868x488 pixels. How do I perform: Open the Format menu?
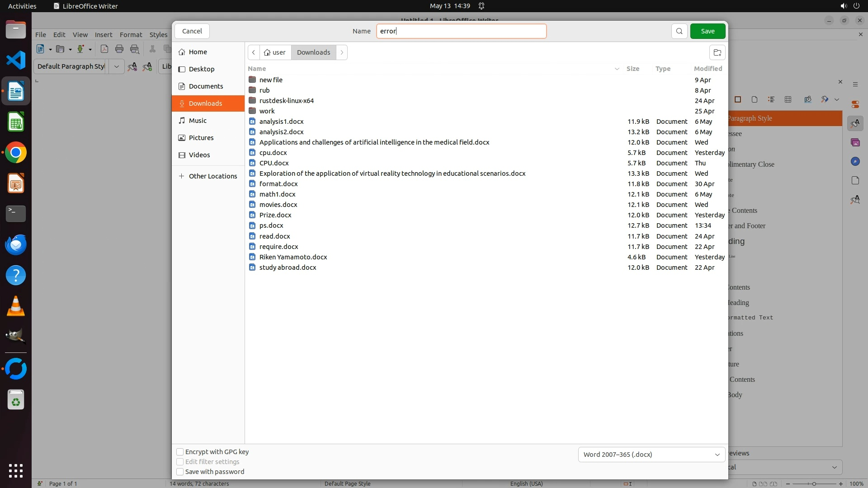pyautogui.click(x=131, y=35)
